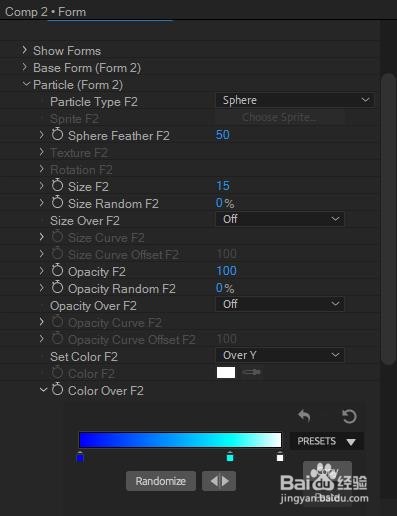Toggle stopwatch for Opacity F2
Viewport: 397px width, 516px height.
[x=57, y=271]
